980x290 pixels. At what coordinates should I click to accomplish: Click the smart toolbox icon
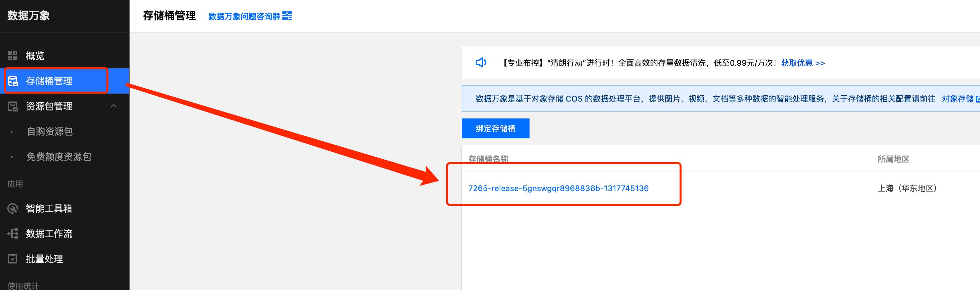click(13, 208)
